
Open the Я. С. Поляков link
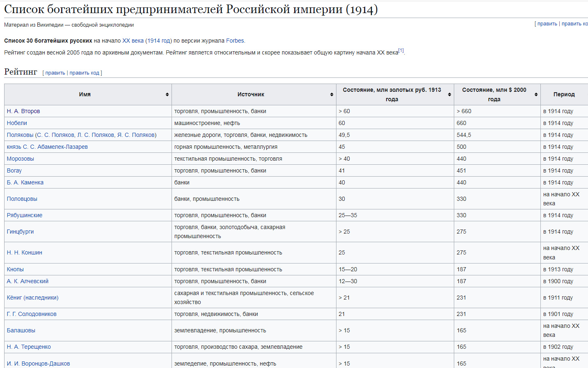pyautogui.click(x=136, y=135)
